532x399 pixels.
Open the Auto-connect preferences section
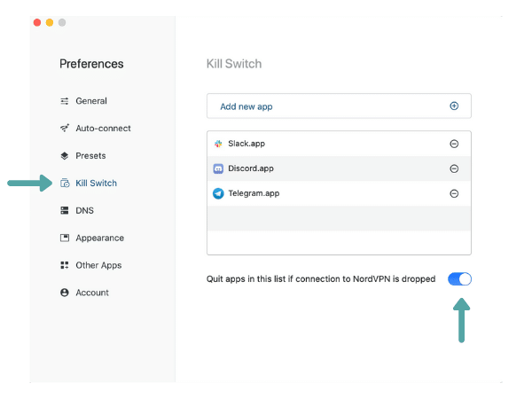coord(103,129)
